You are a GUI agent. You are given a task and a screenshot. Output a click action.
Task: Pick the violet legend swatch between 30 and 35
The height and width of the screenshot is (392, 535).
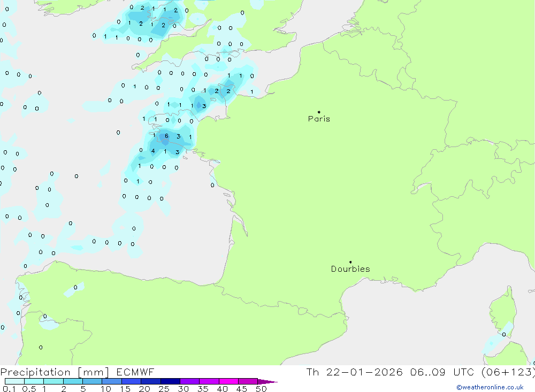pyautogui.click(x=190, y=381)
